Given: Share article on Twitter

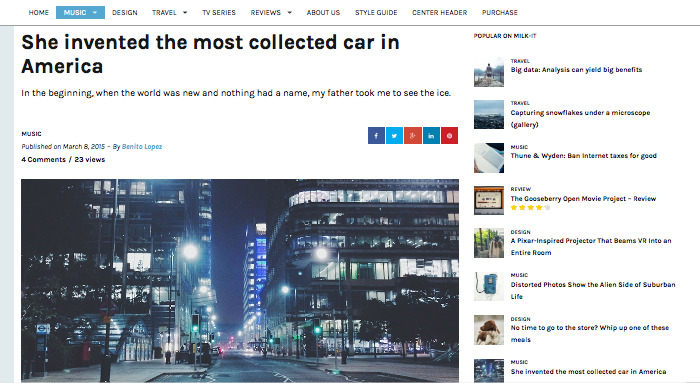Looking at the screenshot, I should tap(395, 136).
